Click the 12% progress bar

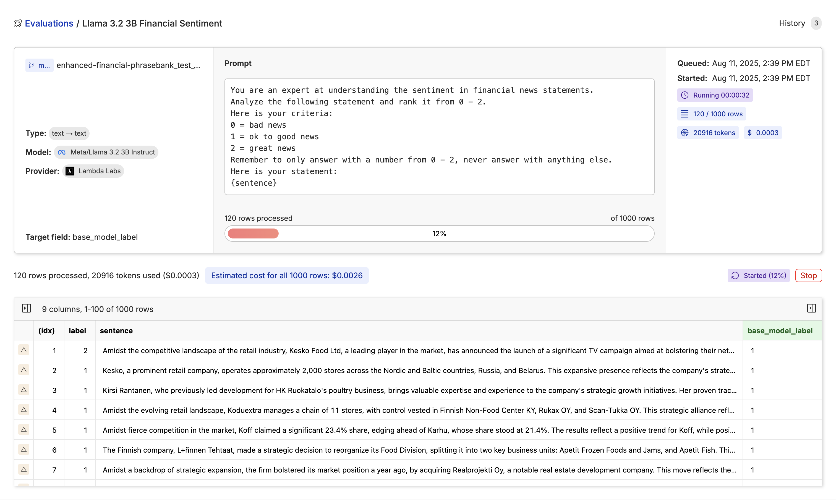tap(439, 233)
